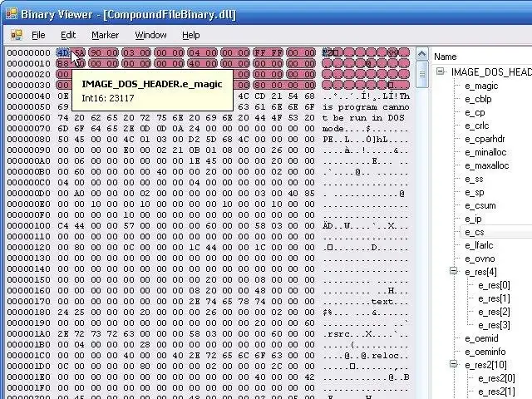Select e_ss in the structure tree
532x399 pixels.
tap(474, 179)
